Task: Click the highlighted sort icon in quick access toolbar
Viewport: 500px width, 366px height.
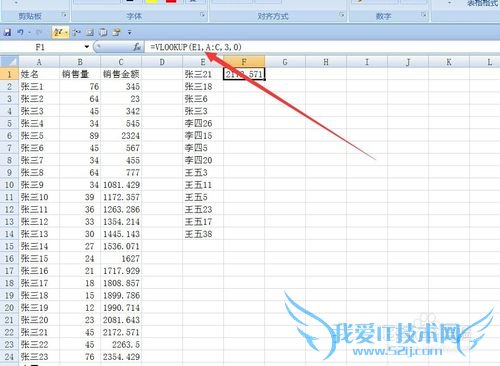Action: point(58,32)
